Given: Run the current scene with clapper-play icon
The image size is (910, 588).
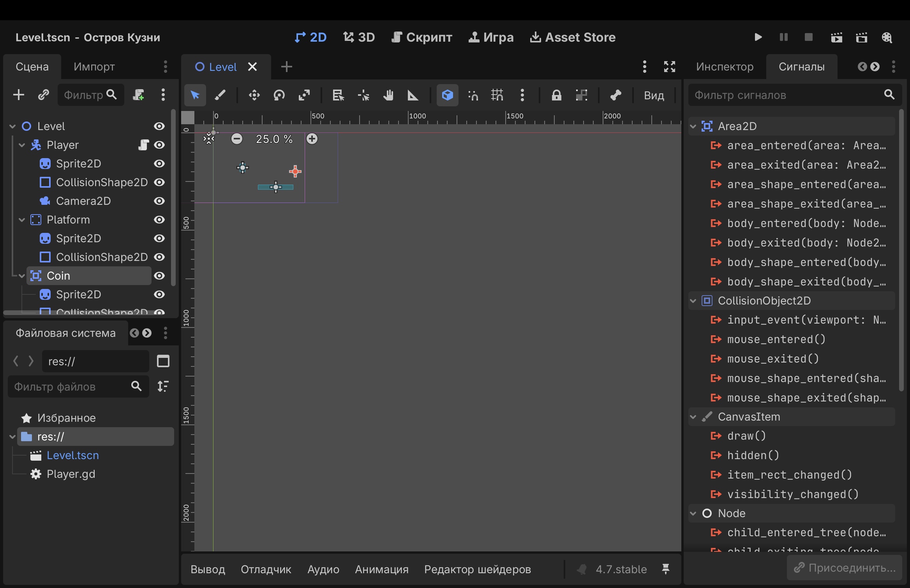Looking at the screenshot, I should (x=836, y=37).
